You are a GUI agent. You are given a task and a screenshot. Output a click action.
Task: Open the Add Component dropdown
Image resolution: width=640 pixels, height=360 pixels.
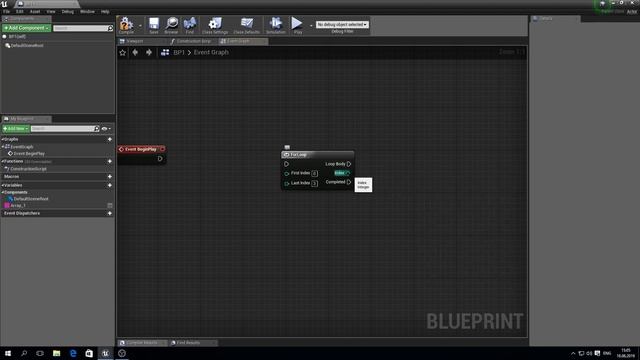pos(27,28)
